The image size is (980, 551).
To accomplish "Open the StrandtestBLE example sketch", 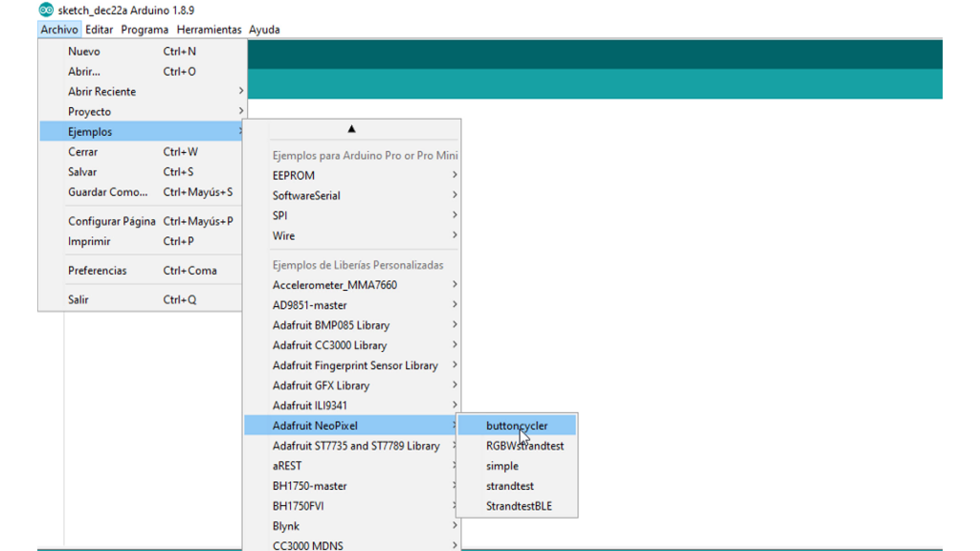I will (519, 506).
